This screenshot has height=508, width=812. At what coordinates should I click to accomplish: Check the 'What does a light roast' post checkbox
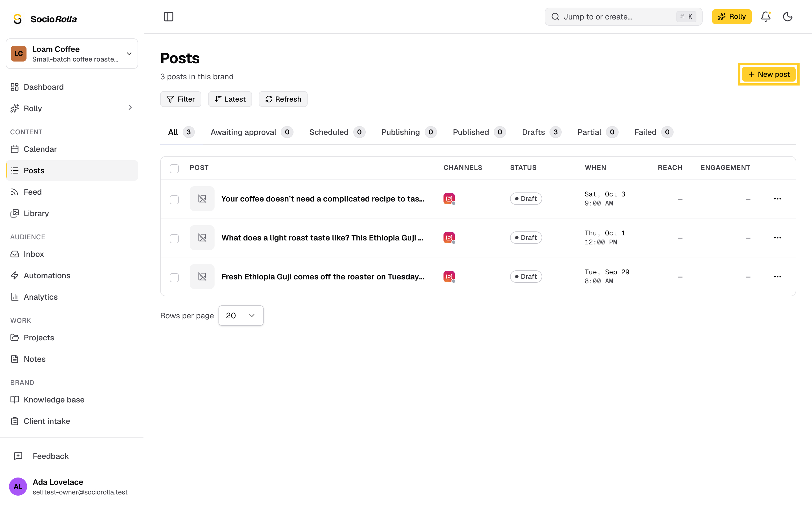click(174, 238)
